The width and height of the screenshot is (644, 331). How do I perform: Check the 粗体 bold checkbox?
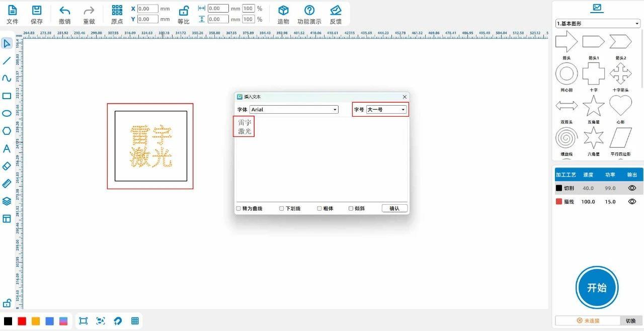tap(319, 208)
